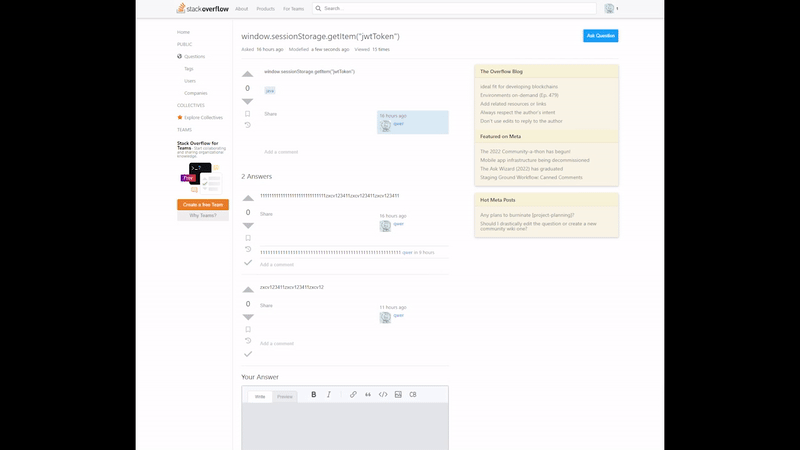Open 'The 2022 Community-a-thon has begun!' link
This screenshot has width=800, height=450.
(x=525, y=152)
